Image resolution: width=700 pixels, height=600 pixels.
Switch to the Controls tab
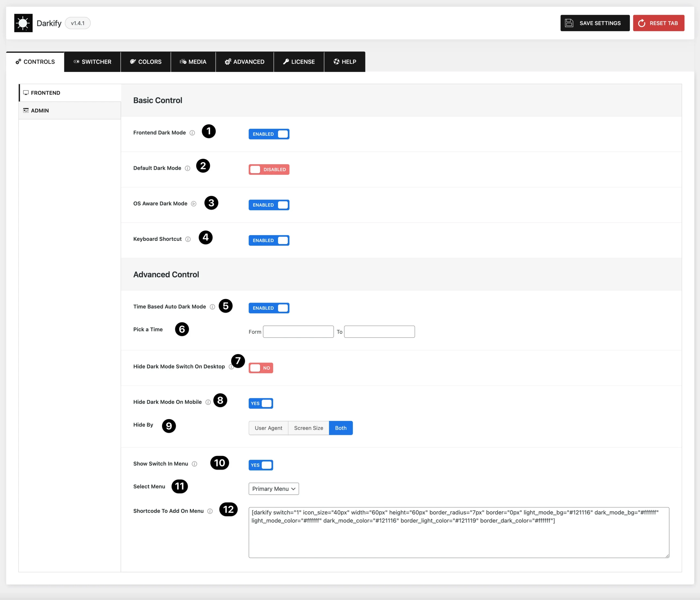point(35,62)
